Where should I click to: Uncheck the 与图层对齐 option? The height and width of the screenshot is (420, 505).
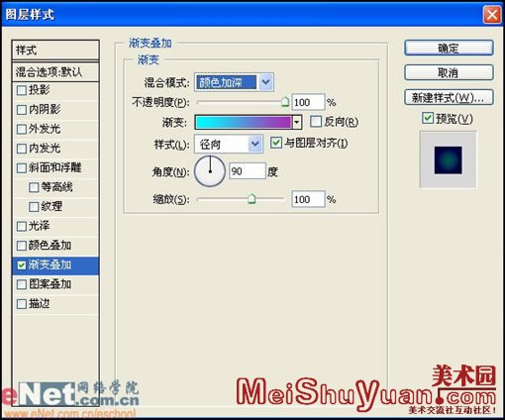[x=276, y=143]
